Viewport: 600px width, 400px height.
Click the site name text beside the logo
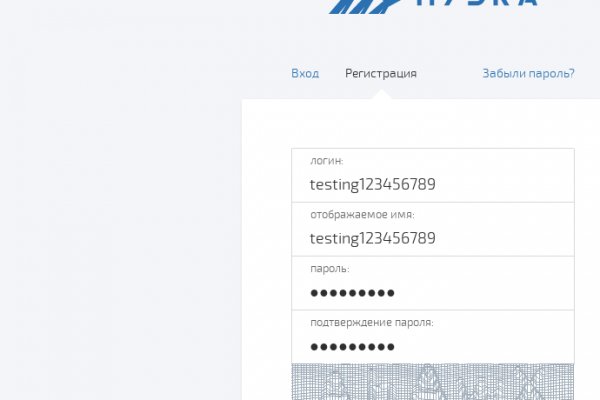coord(475,4)
